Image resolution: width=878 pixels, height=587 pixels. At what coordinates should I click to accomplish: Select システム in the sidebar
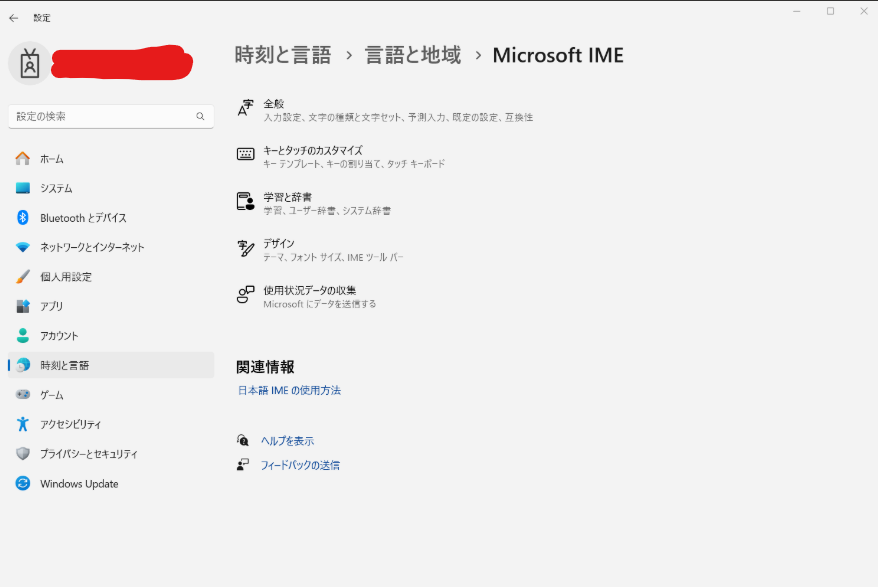[56, 188]
